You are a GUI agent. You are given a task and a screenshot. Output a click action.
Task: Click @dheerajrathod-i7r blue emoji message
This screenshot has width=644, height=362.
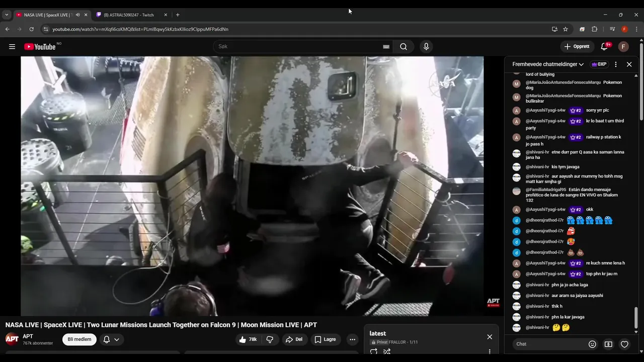(589, 220)
